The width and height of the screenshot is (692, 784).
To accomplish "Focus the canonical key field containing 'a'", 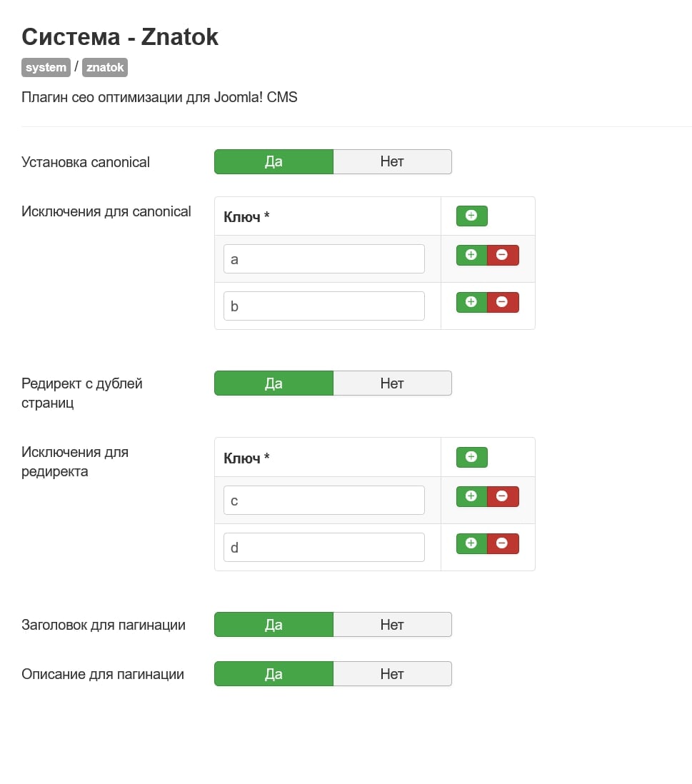I will coord(324,259).
